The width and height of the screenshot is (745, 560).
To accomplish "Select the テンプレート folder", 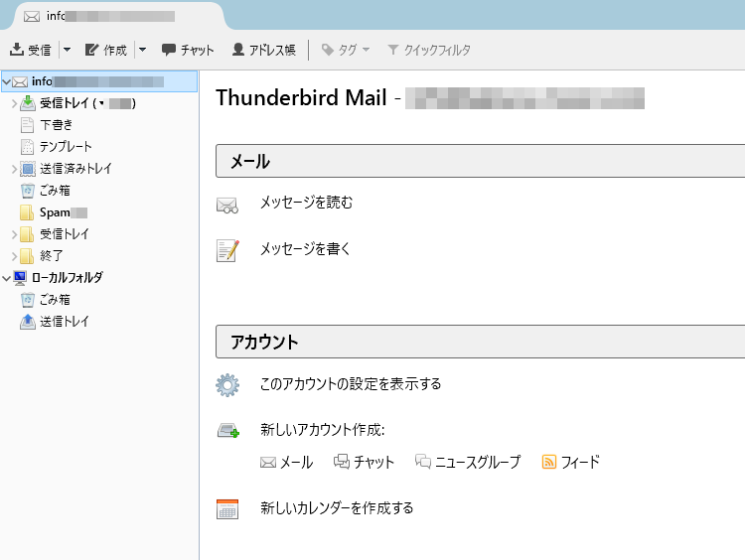I will (66, 147).
